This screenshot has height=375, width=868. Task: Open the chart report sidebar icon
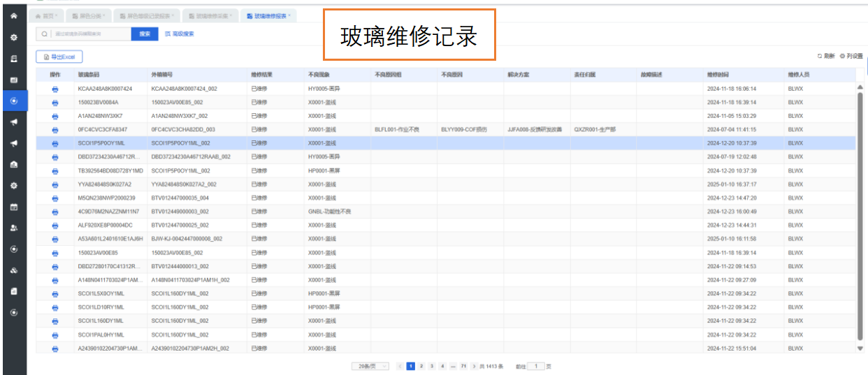[x=13, y=80]
